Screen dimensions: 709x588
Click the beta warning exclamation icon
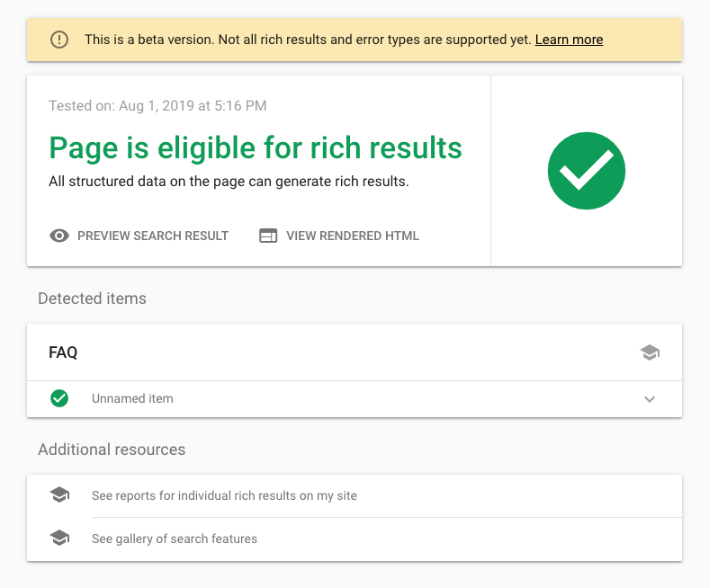[x=59, y=40]
